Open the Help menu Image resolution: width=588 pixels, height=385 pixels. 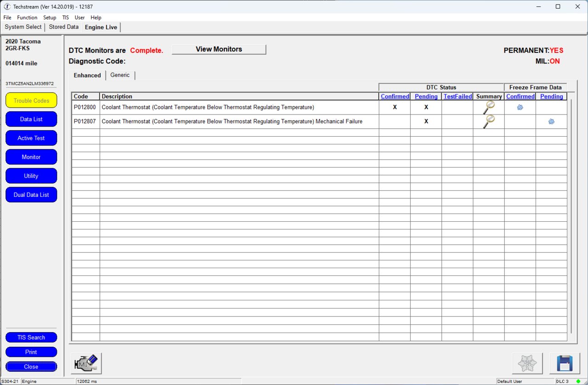(x=96, y=17)
